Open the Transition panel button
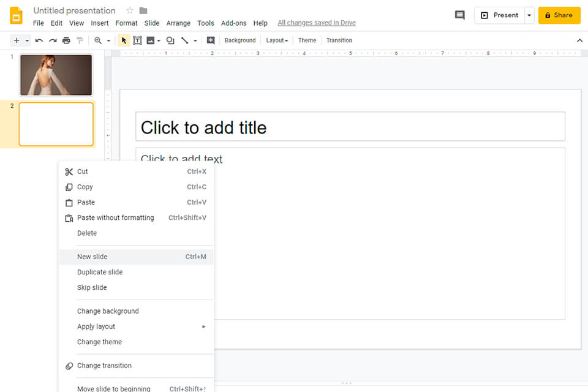Screen dimensions: 588x392 pyautogui.click(x=339, y=40)
